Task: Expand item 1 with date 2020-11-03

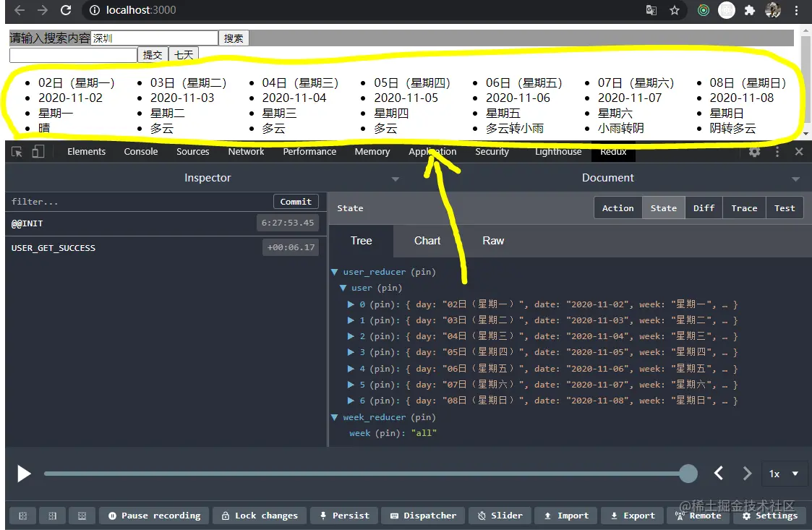Action: [x=351, y=320]
